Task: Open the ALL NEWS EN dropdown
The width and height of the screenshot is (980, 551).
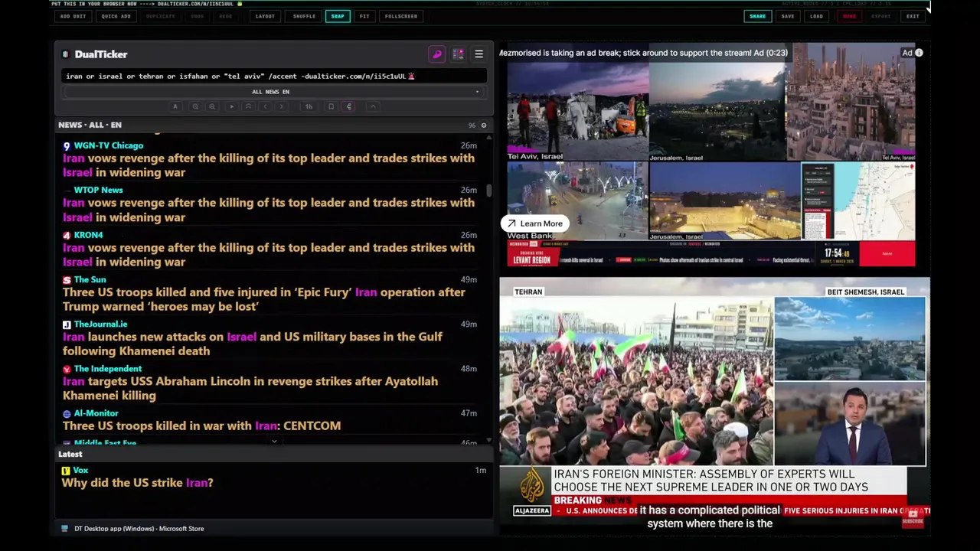Action: (272, 92)
